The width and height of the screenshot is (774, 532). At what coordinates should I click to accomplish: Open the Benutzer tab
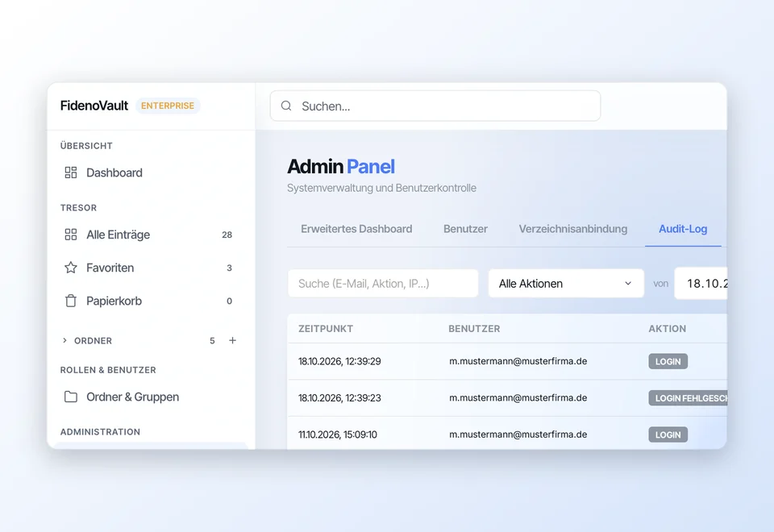coord(465,229)
